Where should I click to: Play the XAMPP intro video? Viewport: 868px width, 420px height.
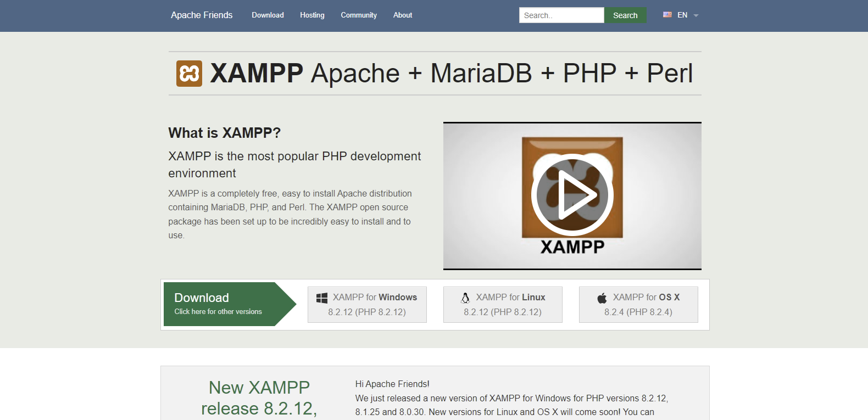572,195
